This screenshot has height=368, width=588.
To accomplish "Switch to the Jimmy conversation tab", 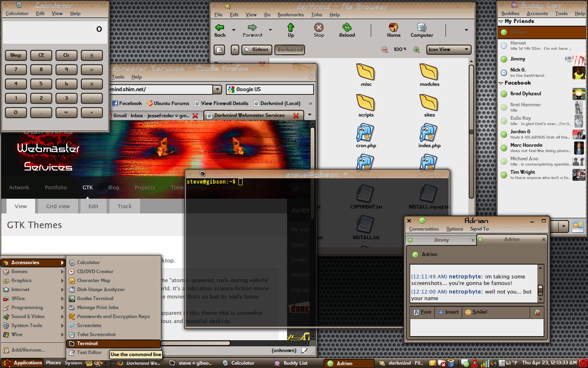I will tap(441, 240).
